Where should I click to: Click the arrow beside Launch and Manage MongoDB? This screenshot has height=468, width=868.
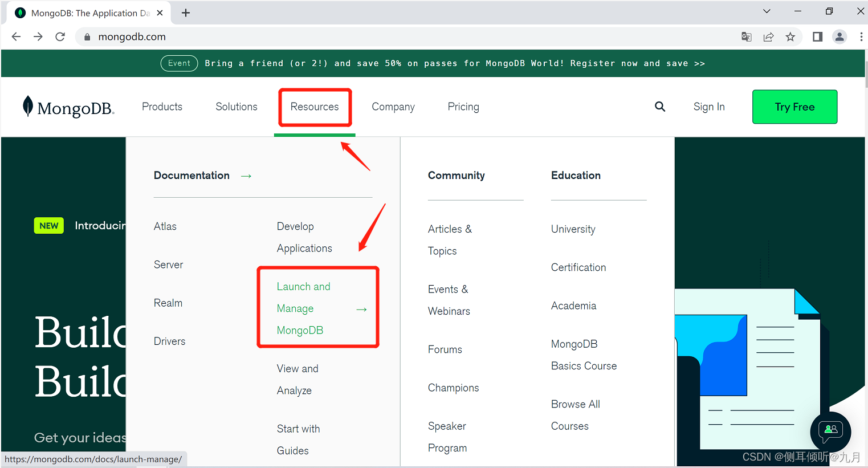coord(361,309)
